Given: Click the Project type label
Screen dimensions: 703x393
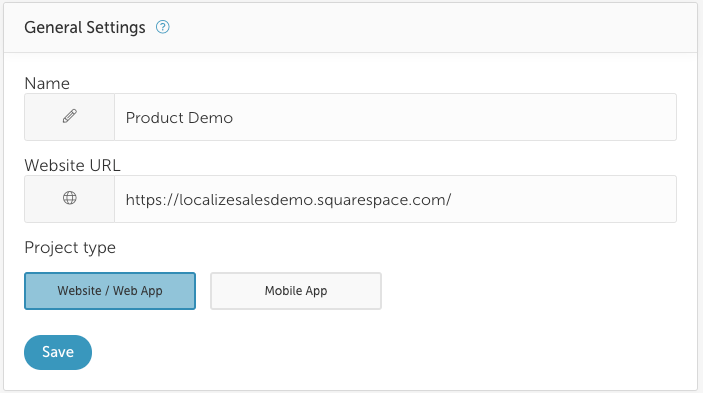Looking at the screenshot, I should pyautogui.click(x=70, y=248).
